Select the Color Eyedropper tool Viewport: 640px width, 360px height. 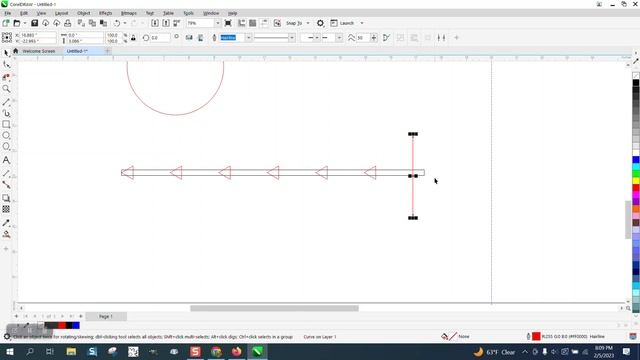coord(6,223)
